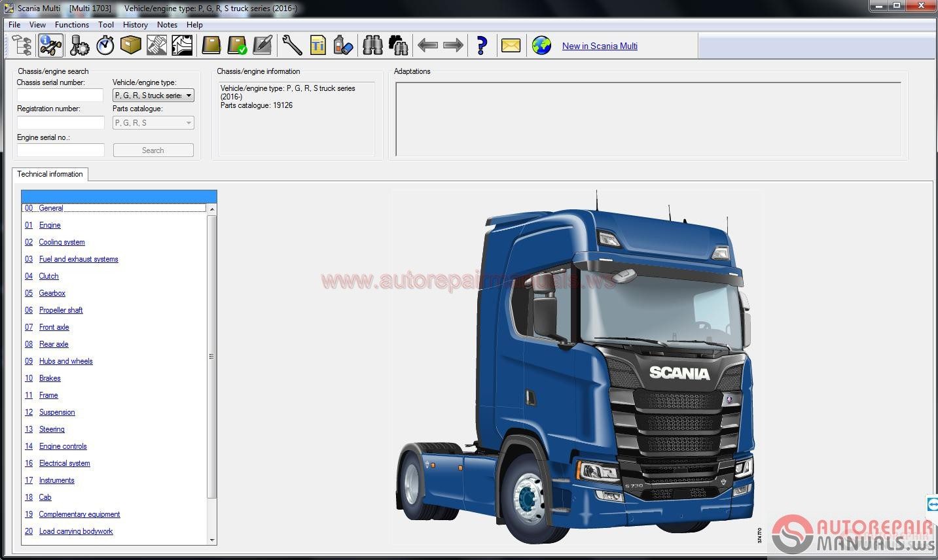Open the Rear axle link
938x560 pixels.
(x=54, y=344)
